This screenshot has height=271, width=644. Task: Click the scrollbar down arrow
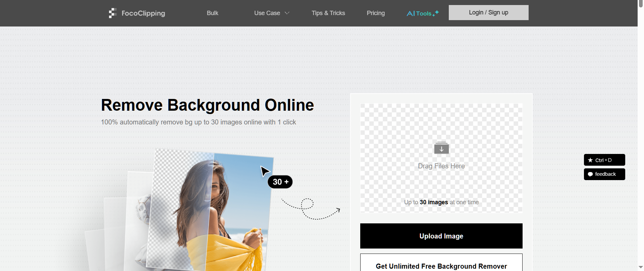[641, 267]
